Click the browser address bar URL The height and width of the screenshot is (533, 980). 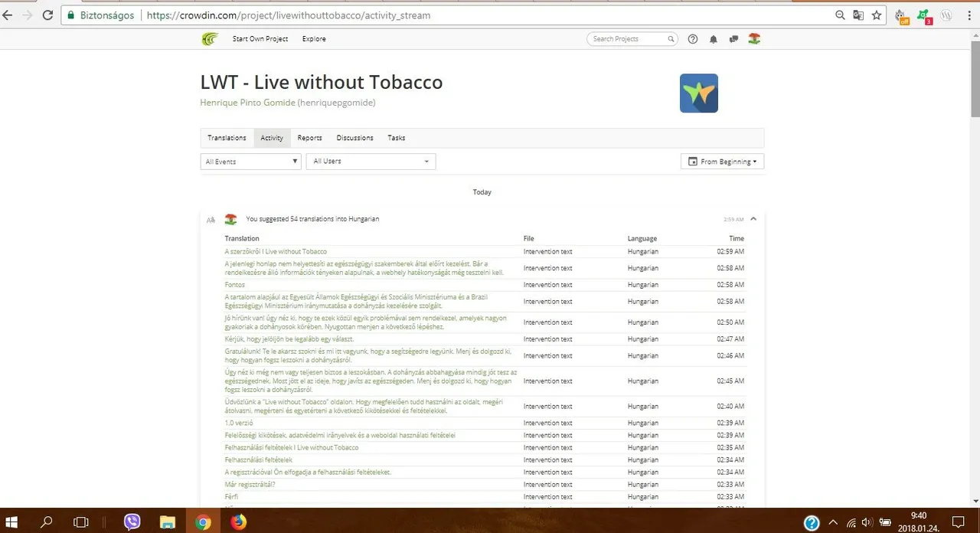[288, 15]
